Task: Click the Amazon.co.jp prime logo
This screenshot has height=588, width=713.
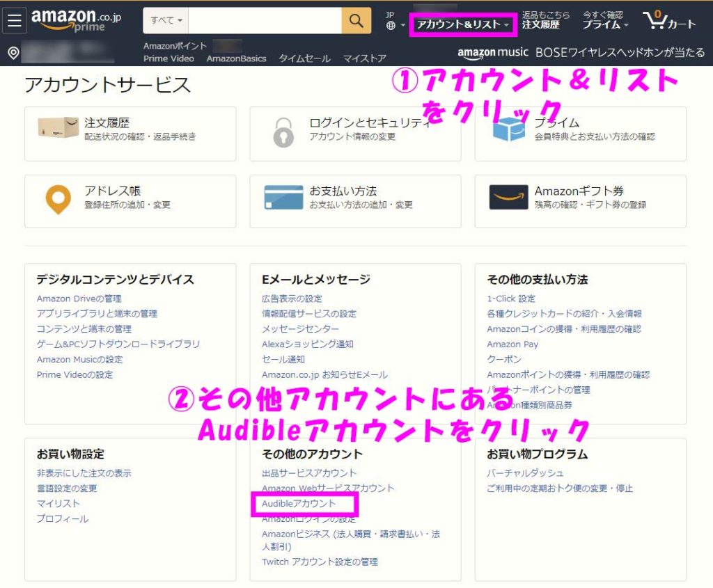Action: pyautogui.click(x=76, y=20)
